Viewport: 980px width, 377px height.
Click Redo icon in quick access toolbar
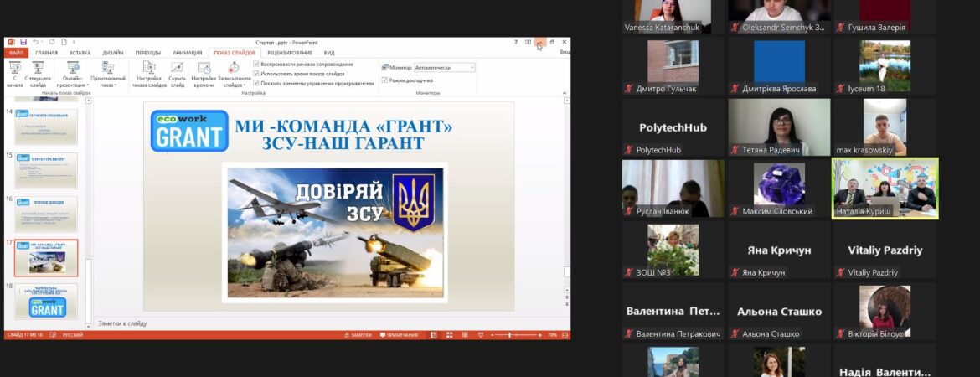coord(52,42)
